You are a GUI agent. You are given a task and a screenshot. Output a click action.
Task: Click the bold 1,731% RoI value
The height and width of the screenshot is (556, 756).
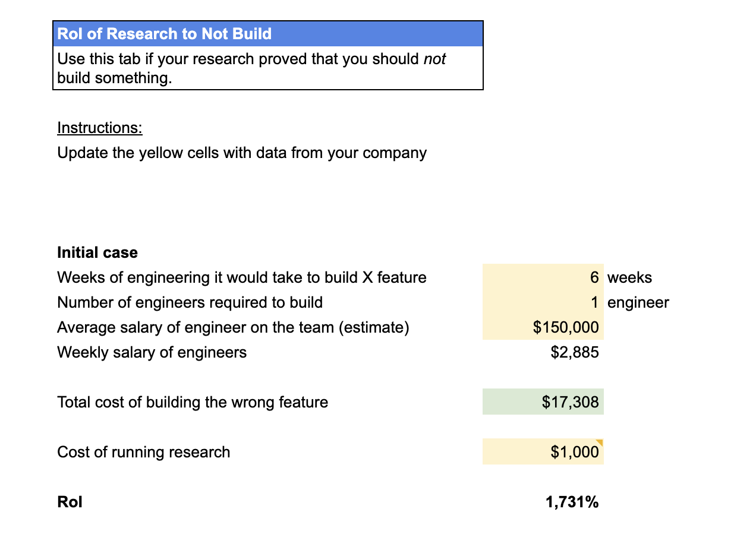(572, 501)
